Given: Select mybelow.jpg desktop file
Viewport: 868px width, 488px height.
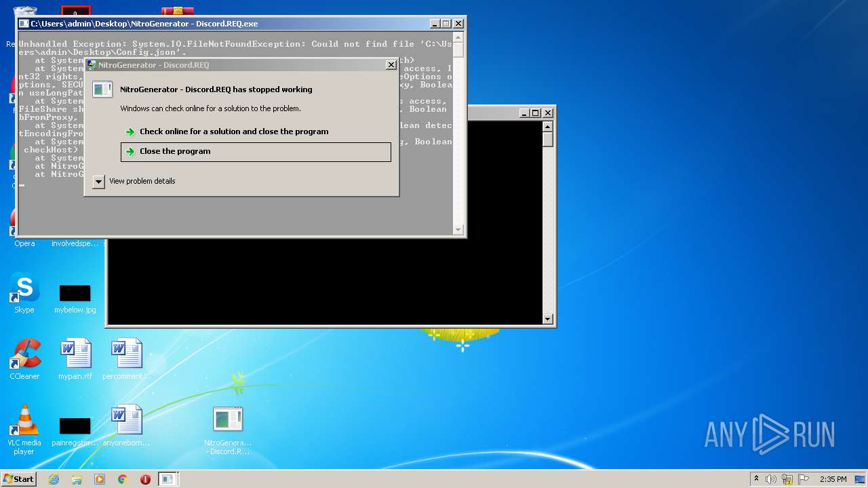Looking at the screenshot, I should click(x=75, y=299).
